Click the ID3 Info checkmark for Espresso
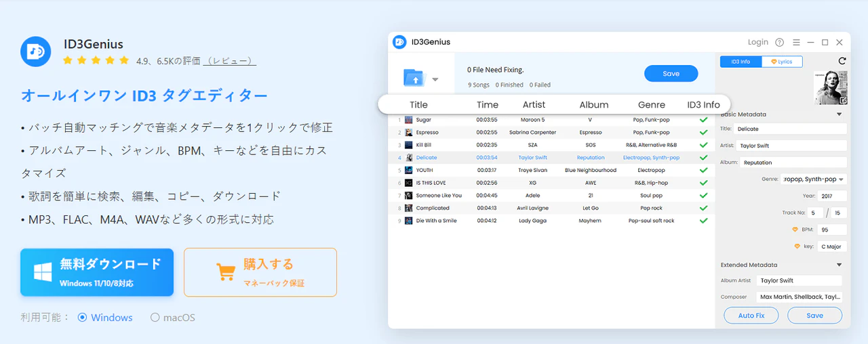The height and width of the screenshot is (344, 868). 703,132
